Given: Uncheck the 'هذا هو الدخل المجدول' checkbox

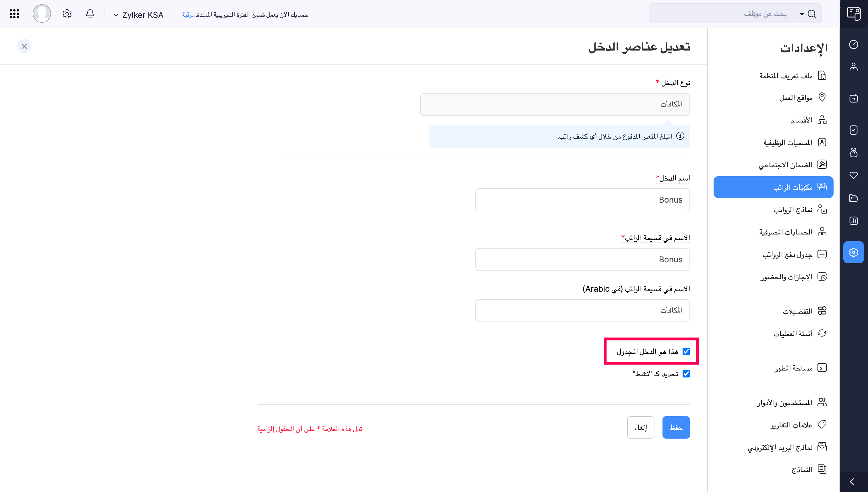Looking at the screenshot, I should coord(686,351).
